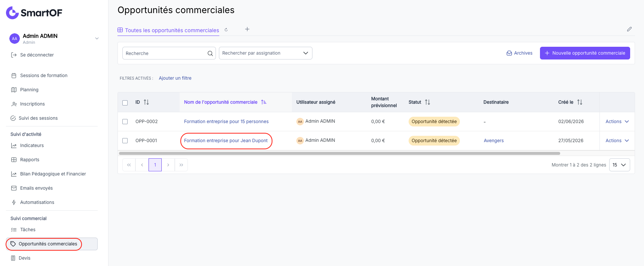Go to first page with double-left arrow
The height and width of the screenshot is (266, 644).
pos(129,165)
